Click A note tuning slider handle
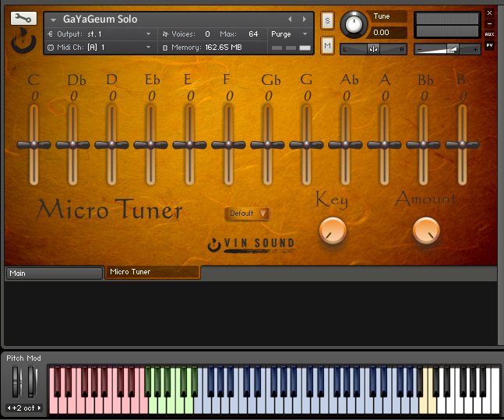 pyautogui.click(x=385, y=145)
